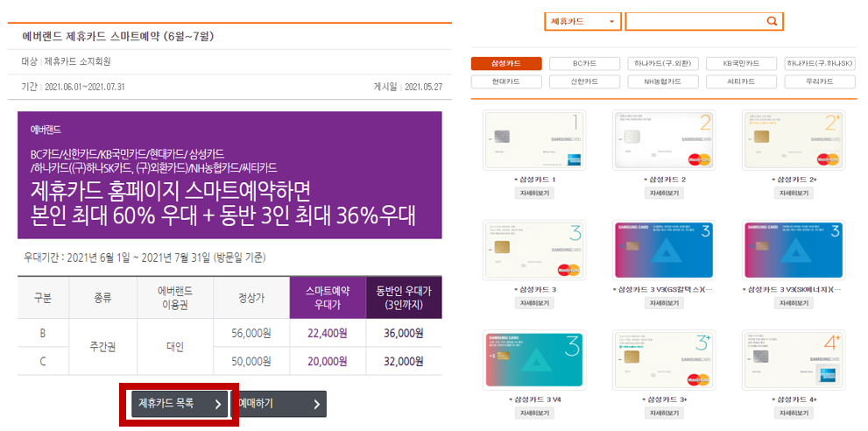This screenshot has width=868, height=431.
Task: Click the 삼성카드 2 card image
Action: pyautogui.click(x=664, y=140)
